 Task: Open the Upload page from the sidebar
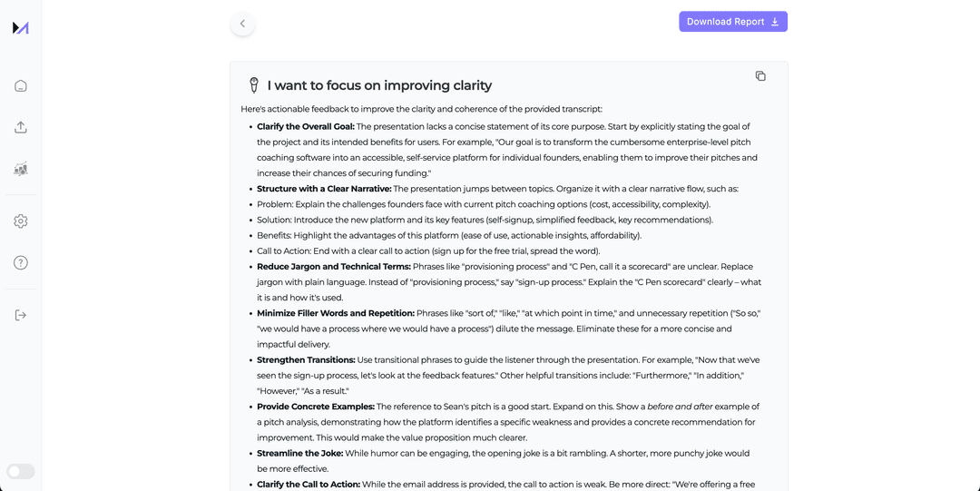click(21, 127)
